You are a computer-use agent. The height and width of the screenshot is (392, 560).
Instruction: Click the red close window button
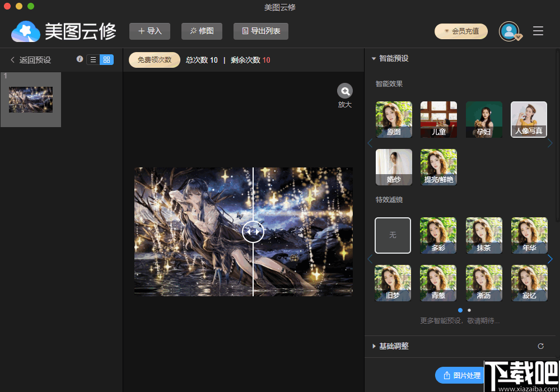point(7,6)
